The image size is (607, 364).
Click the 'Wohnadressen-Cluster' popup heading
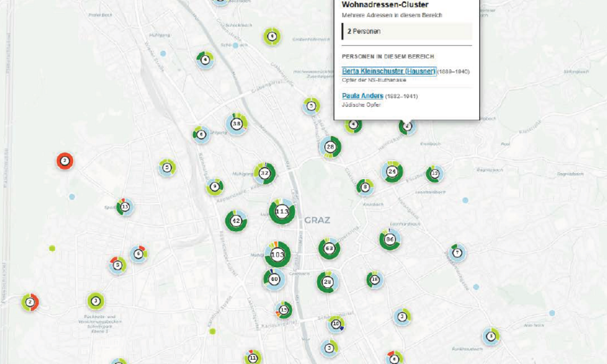tap(385, 5)
